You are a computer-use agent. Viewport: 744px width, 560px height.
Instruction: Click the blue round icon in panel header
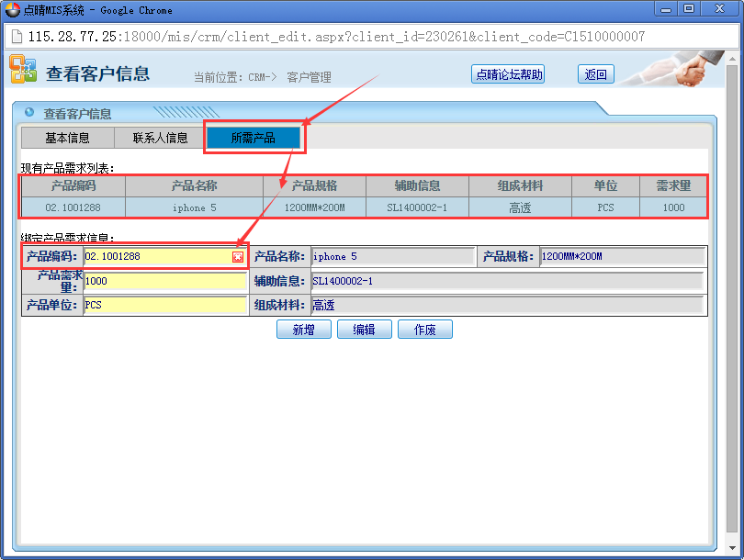point(29,113)
